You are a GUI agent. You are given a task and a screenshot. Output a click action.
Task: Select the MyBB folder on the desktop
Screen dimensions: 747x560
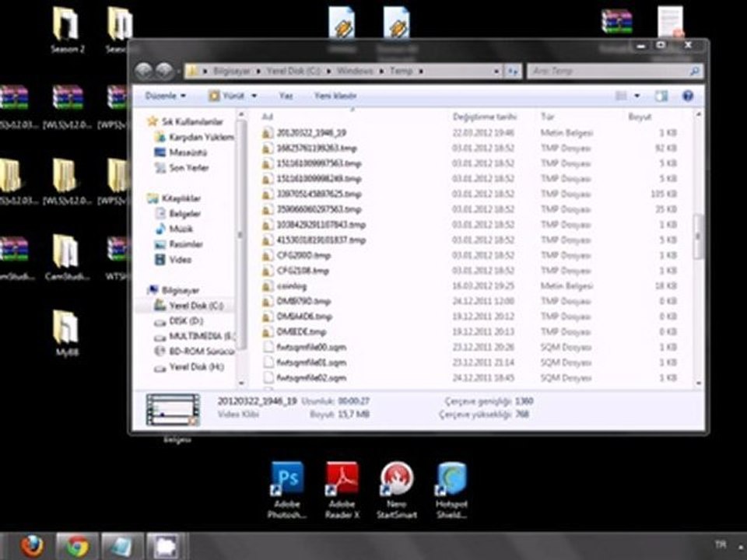(65, 334)
